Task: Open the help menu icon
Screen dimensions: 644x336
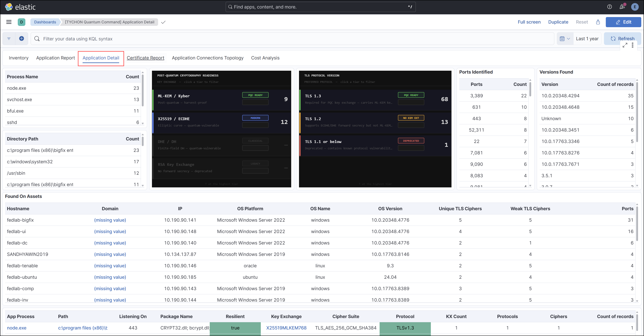Action: [610, 7]
